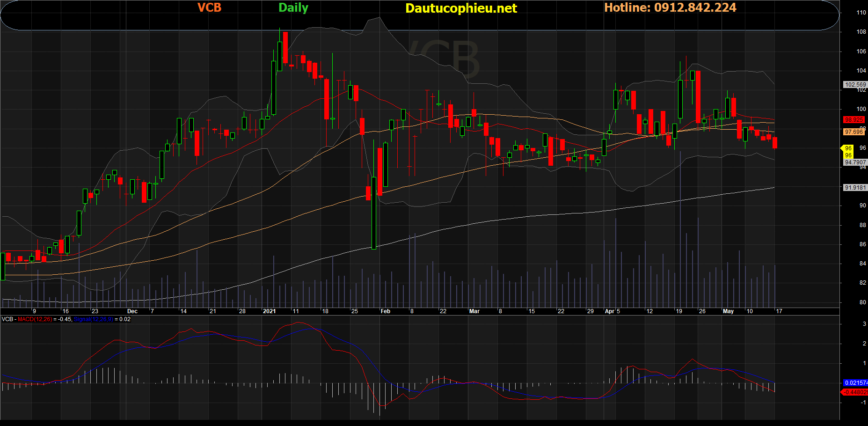Screen dimensions: 868x426
Task: Click the Hotline phone number text
Action: click(x=670, y=8)
